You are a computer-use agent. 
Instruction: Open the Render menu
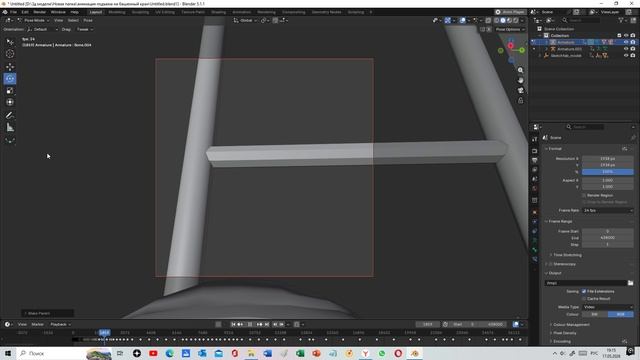coord(40,12)
